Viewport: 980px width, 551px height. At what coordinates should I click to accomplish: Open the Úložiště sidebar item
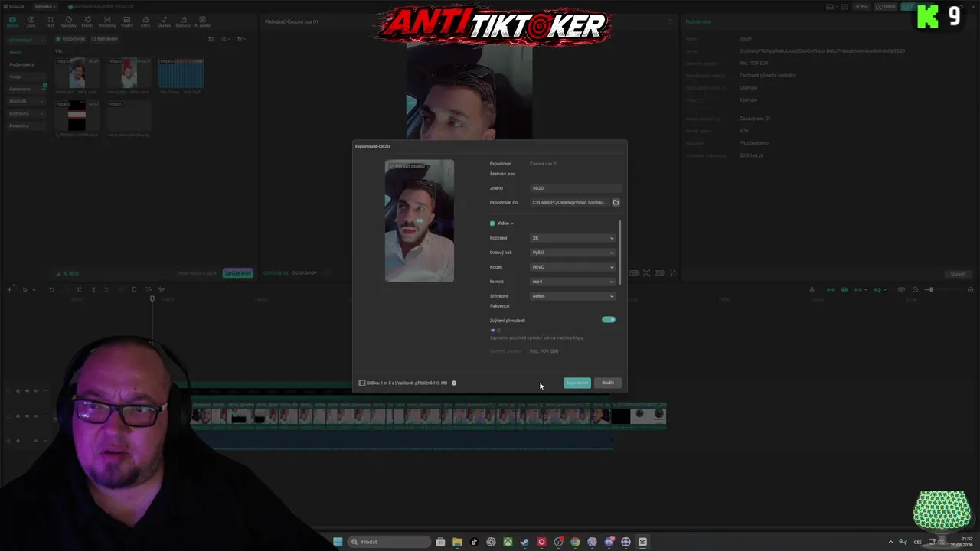(x=26, y=101)
